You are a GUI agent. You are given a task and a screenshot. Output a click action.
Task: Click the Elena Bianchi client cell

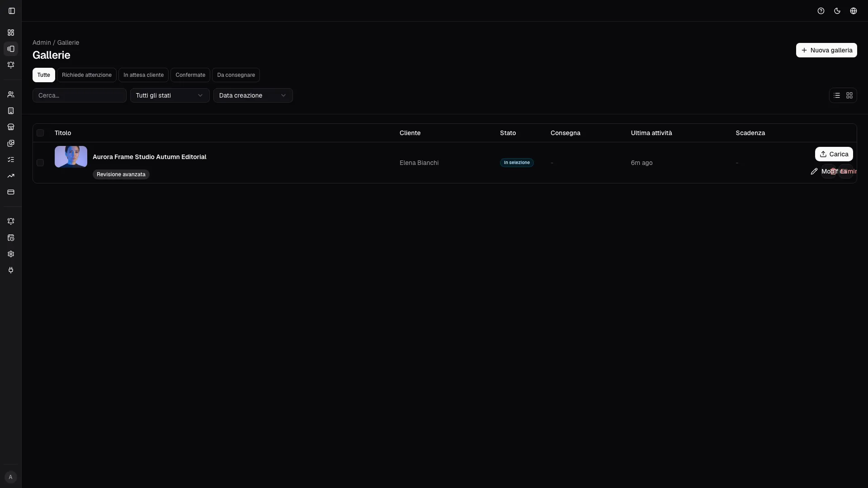point(419,163)
